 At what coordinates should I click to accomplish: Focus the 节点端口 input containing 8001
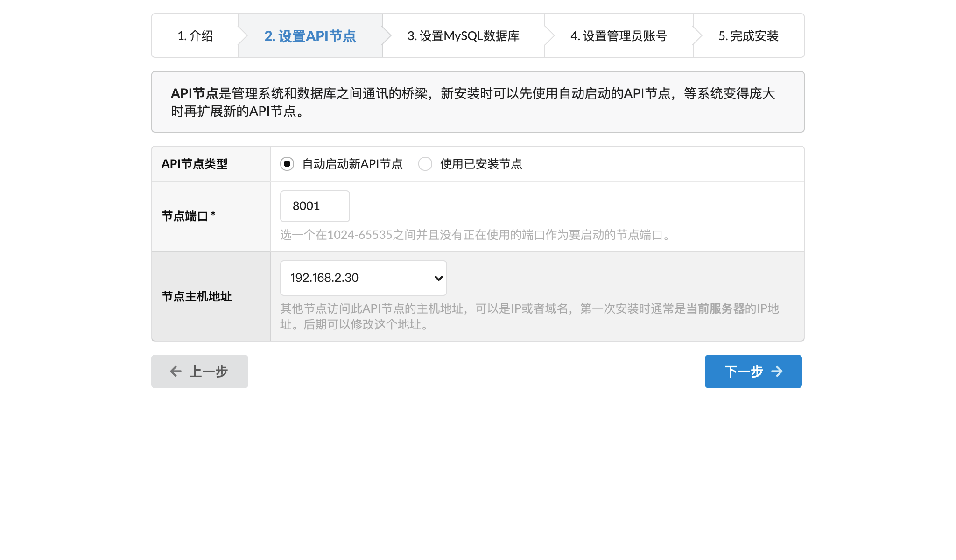click(x=315, y=206)
